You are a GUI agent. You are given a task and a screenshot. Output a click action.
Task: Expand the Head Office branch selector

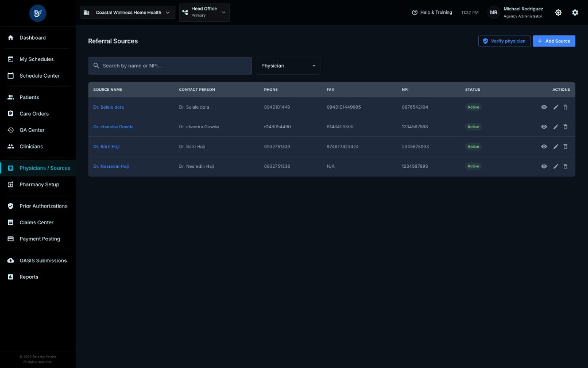pos(204,13)
